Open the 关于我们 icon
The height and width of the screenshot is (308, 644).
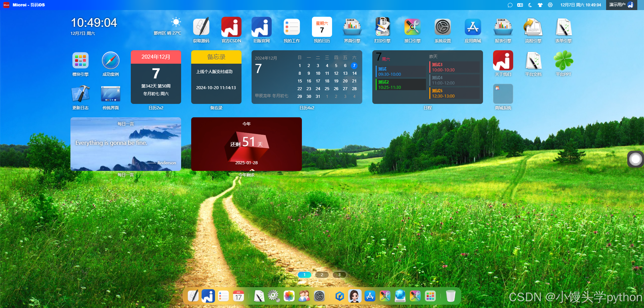(x=503, y=60)
